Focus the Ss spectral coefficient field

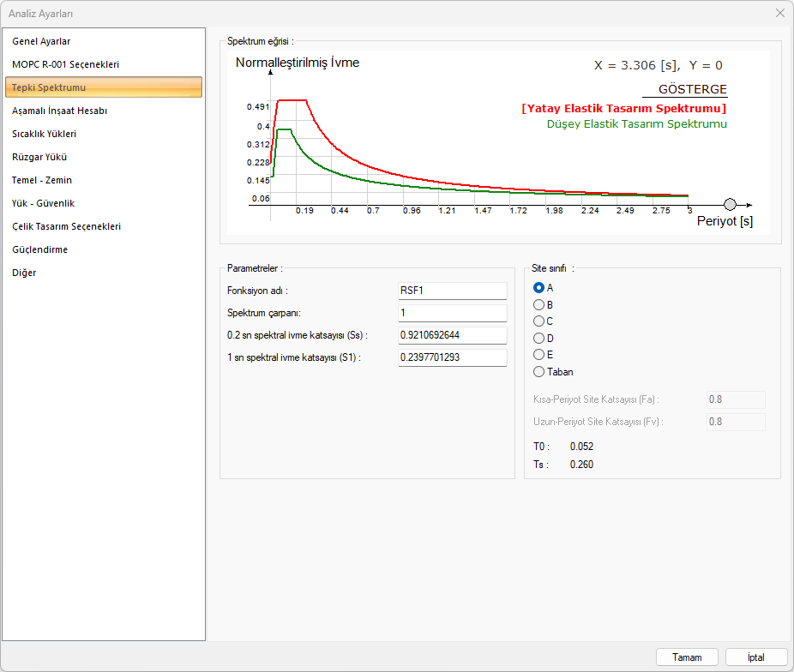(x=452, y=335)
